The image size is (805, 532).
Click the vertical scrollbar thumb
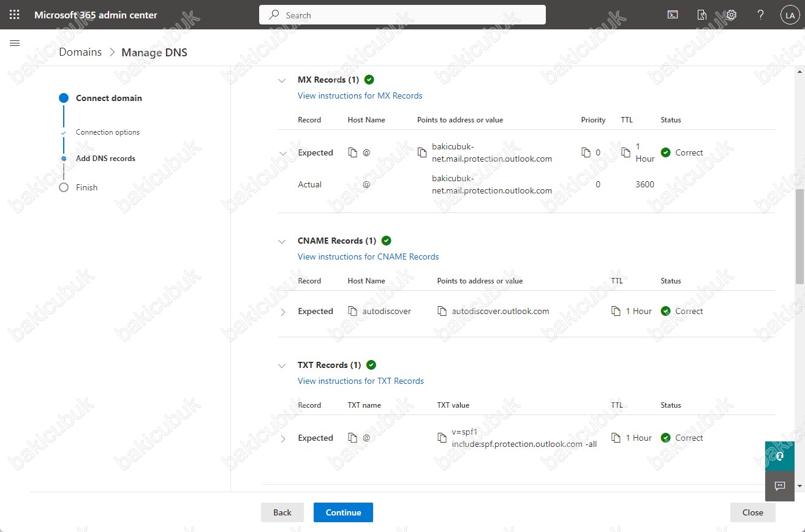[799, 236]
